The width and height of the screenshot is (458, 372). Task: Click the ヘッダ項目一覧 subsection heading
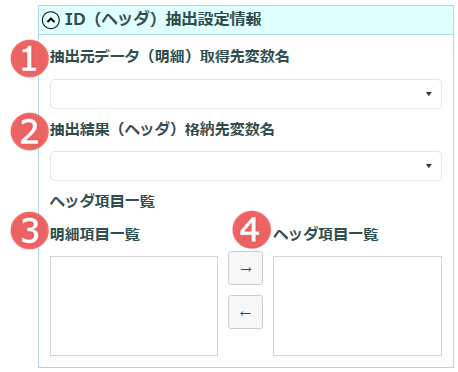pyautogui.click(x=102, y=201)
